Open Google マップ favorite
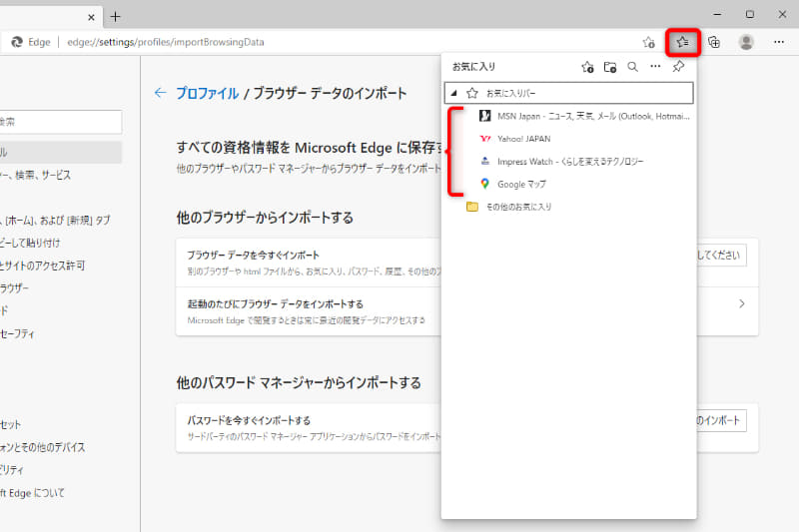Screen dimensions: 799x532 pyautogui.click(x=512, y=184)
